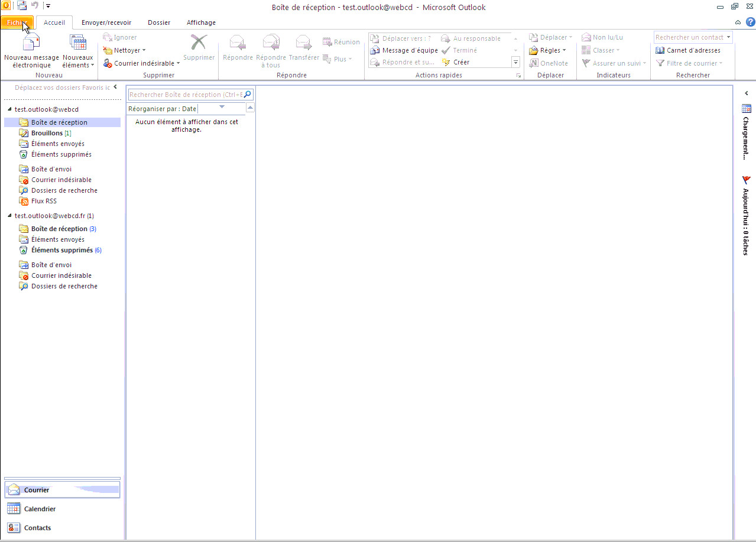The height and width of the screenshot is (542, 756).
Task: Open the Fichier backstage tab
Action: coord(18,22)
